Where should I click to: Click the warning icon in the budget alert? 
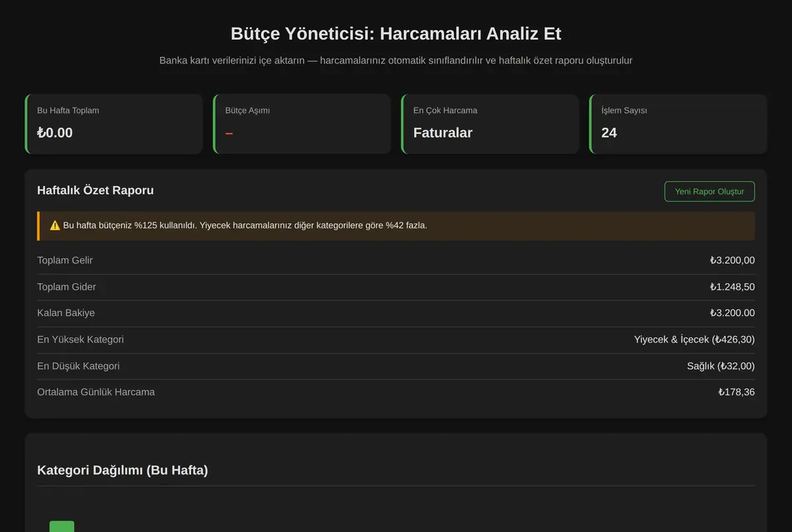(55, 226)
